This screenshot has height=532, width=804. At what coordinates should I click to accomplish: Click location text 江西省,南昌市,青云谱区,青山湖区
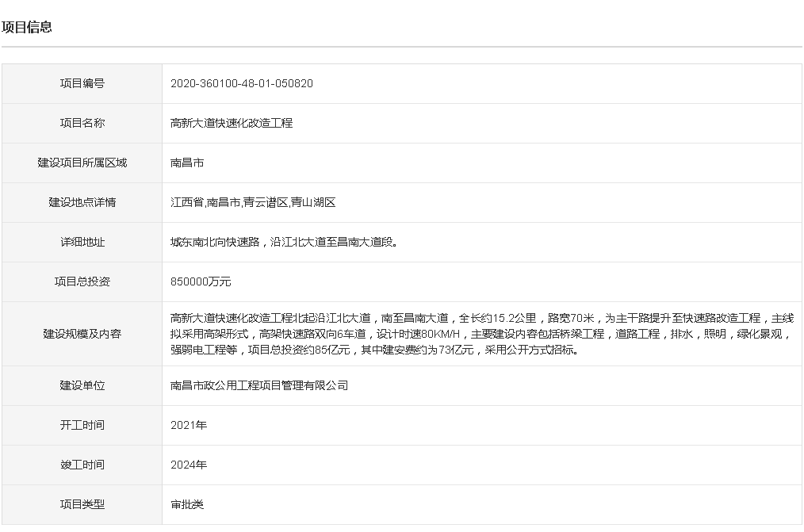[253, 202]
